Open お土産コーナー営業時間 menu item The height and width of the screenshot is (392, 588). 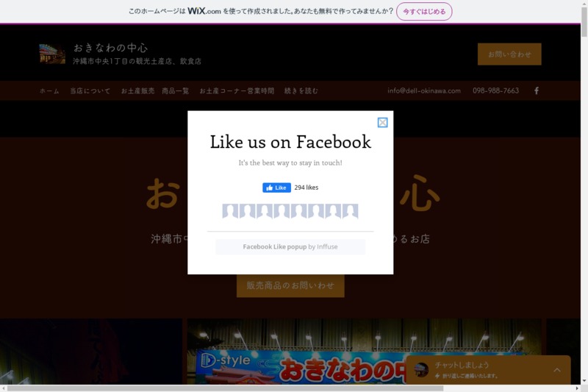point(237,91)
